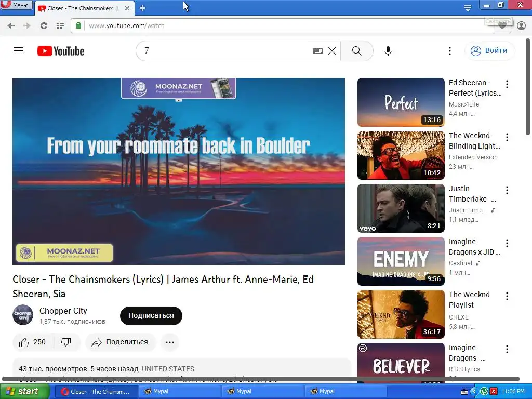532x399 pixels.
Task: Click the horizontal scrollbar at page bottom
Action: [x=261, y=379]
